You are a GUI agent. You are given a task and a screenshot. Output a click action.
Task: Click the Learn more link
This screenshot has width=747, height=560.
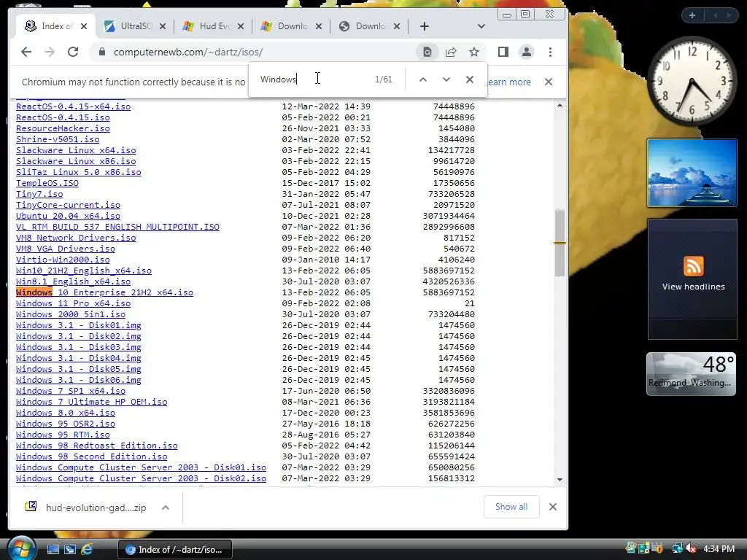[x=508, y=82]
